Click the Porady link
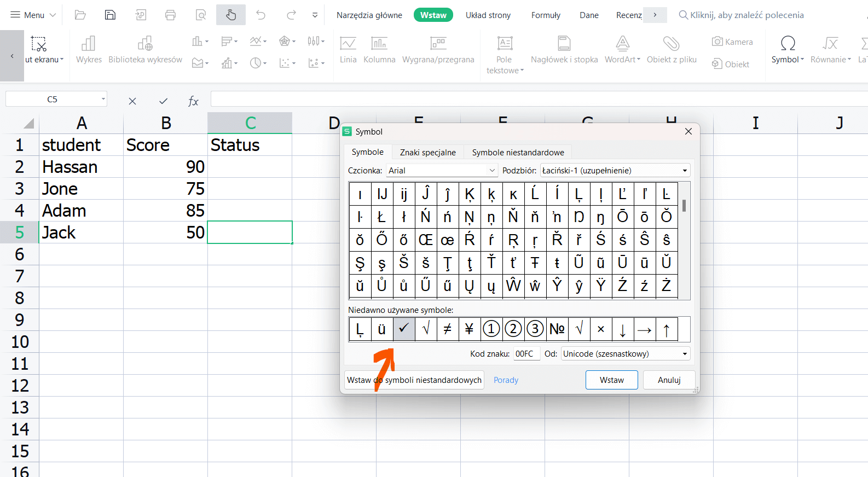 pyautogui.click(x=506, y=380)
